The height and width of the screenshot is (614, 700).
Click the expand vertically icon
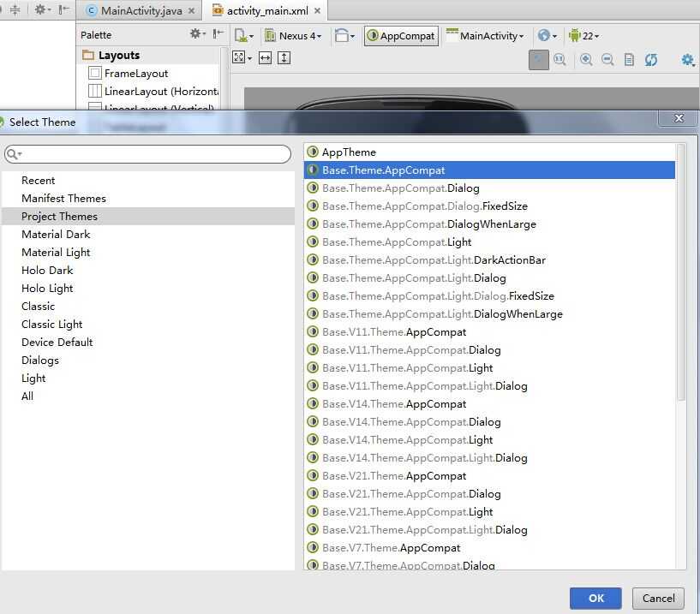coord(284,58)
